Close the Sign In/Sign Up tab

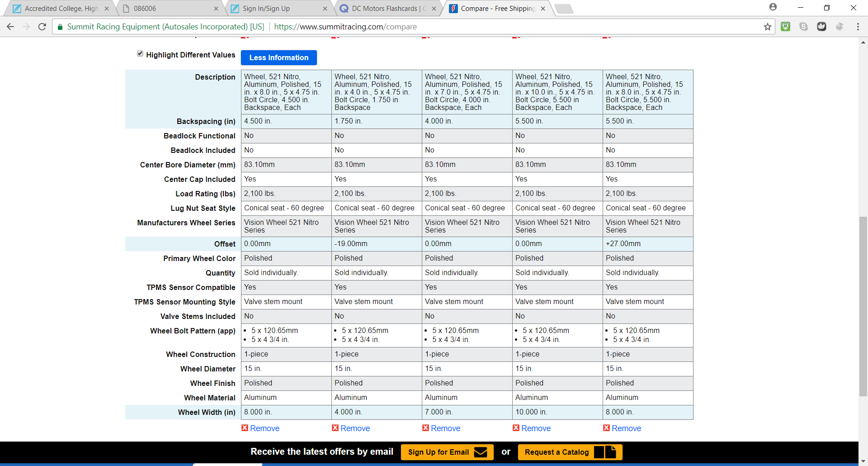tap(325, 9)
